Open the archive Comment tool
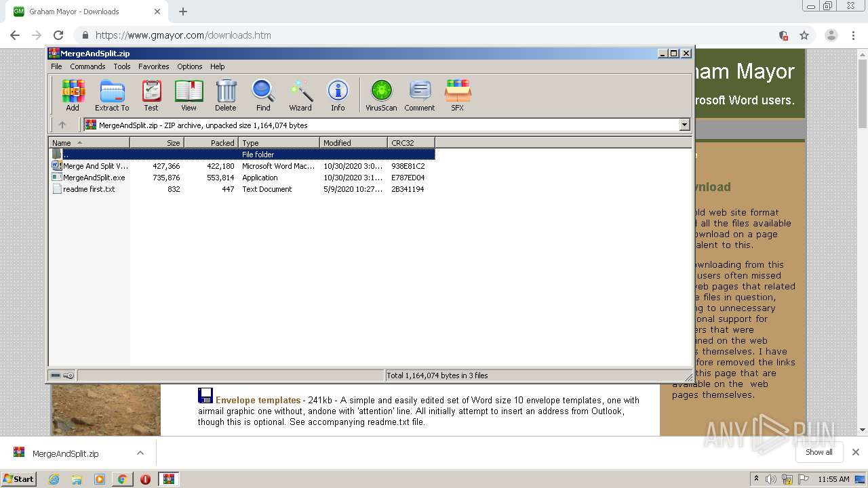 tap(420, 95)
